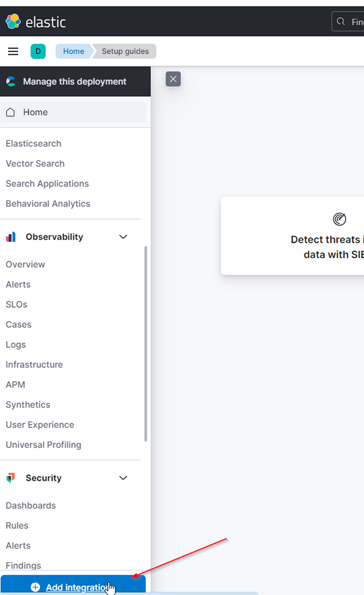Dismiss the setup guide flyout with the X

tap(173, 79)
